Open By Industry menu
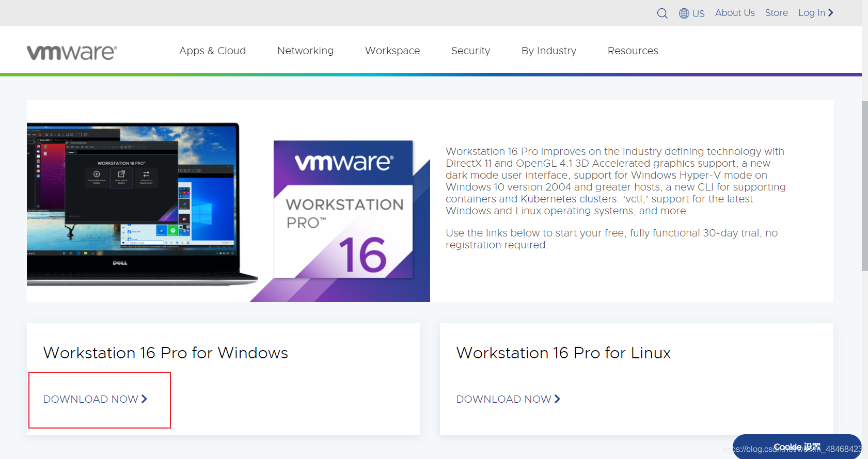 coord(549,51)
